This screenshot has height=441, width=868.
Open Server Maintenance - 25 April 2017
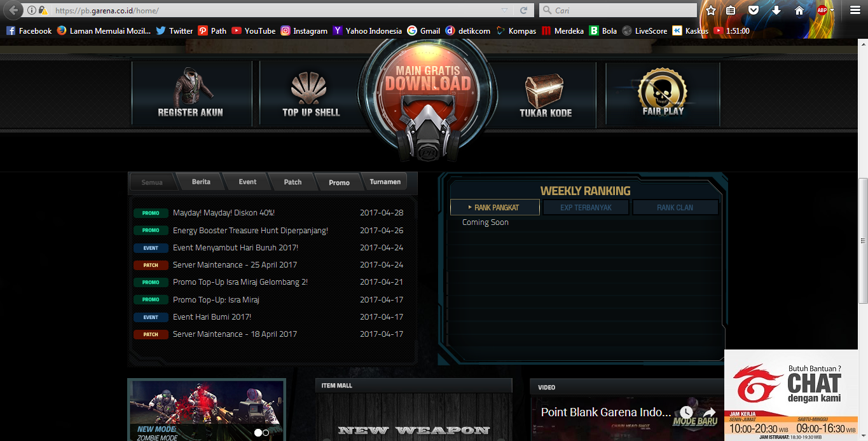235,265
